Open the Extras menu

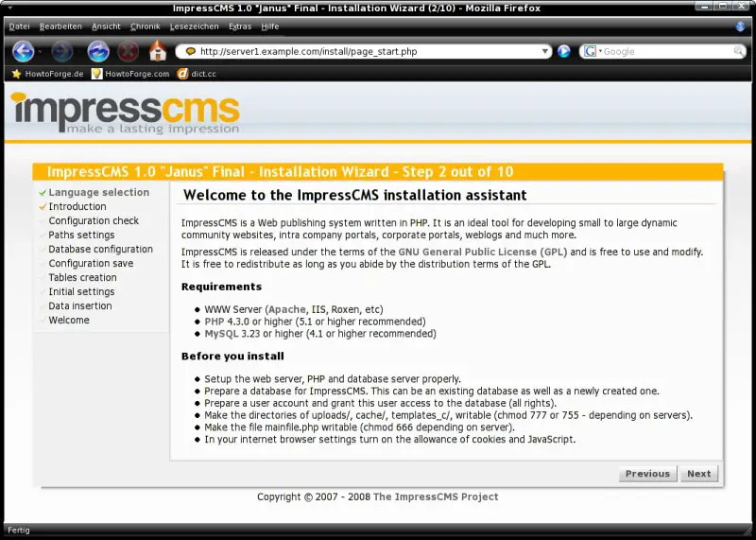[240, 26]
